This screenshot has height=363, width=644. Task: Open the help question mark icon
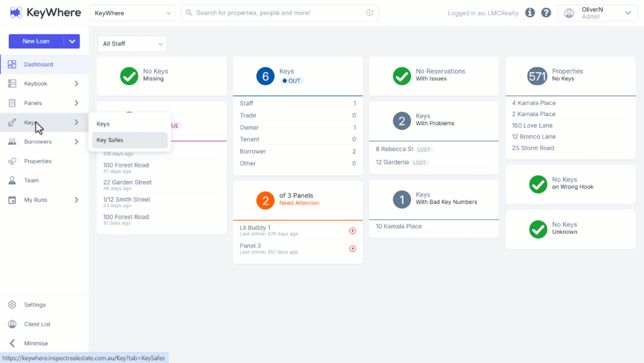[x=546, y=12]
